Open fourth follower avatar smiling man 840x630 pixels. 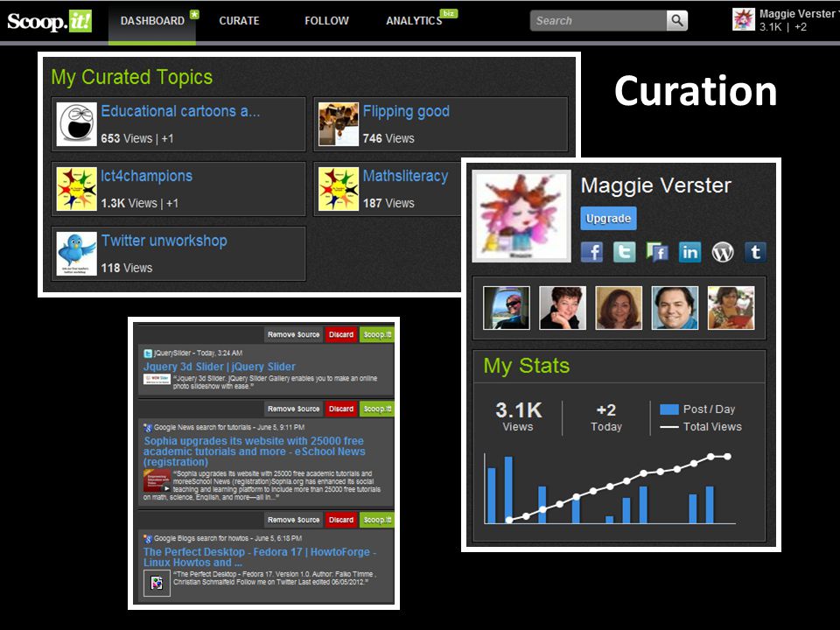(675, 307)
